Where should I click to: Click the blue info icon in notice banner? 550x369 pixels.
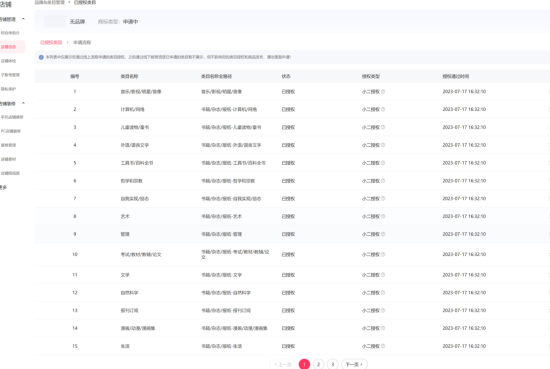point(41,57)
